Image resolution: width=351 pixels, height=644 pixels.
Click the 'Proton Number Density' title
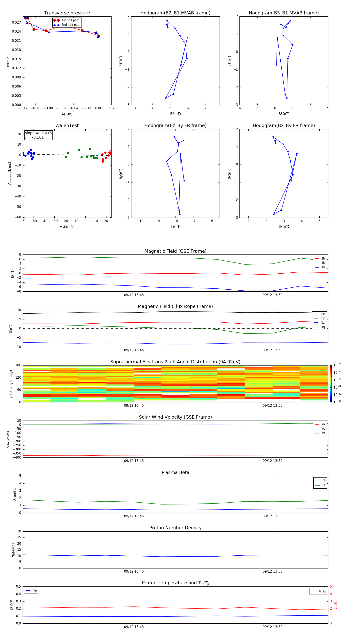click(175, 528)
